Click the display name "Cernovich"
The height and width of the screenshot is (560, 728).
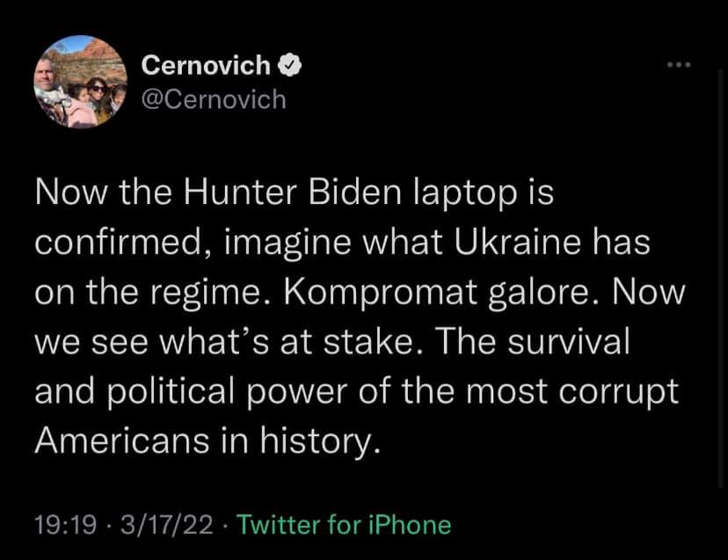(x=205, y=65)
